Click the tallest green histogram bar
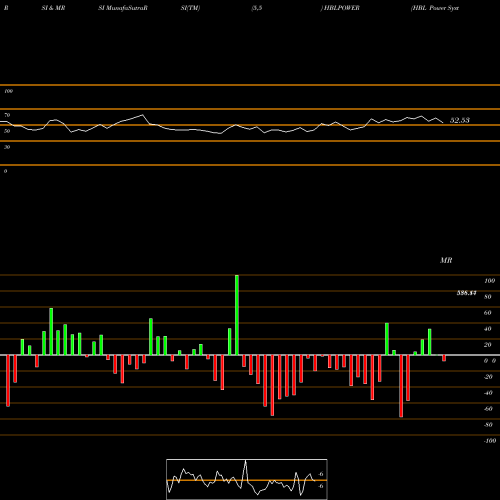The height and width of the screenshot is (500, 500). 237,315
